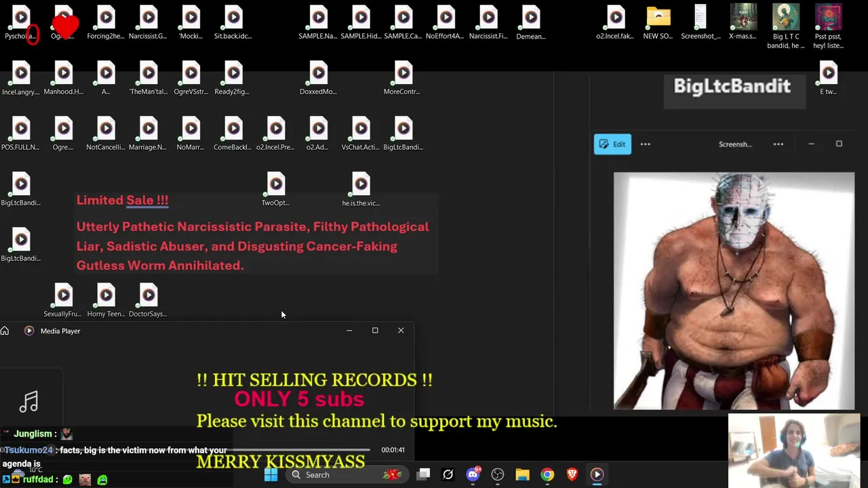Select the 'Mocki... media file icon
This screenshot has height=488, width=868.
pyautogui.click(x=191, y=23)
